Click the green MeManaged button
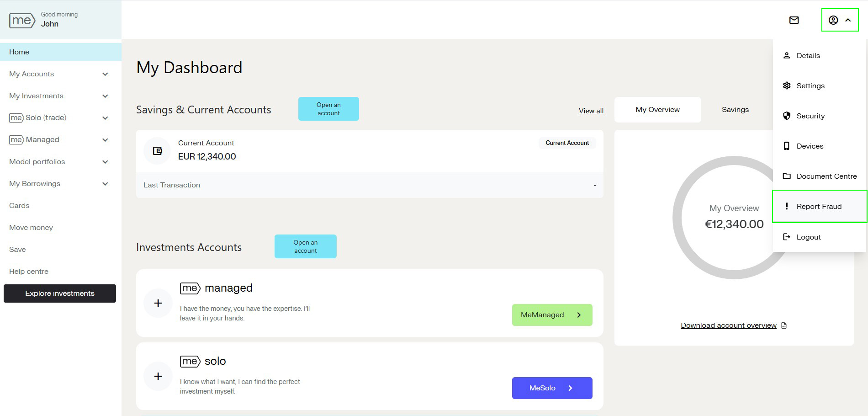Image resolution: width=868 pixels, height=416 pixels. (552, 315)
